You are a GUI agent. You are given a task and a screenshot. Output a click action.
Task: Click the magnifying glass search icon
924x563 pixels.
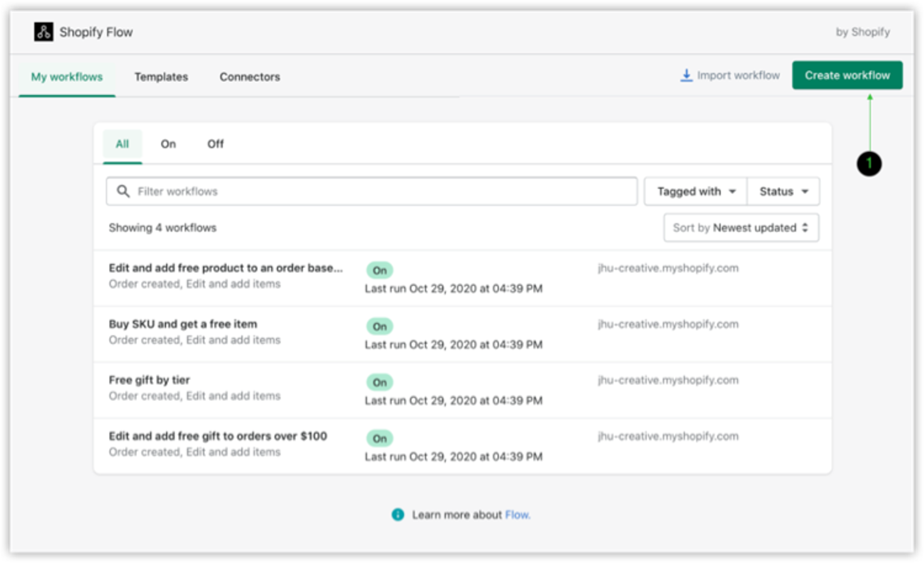(x=123, y=191)
